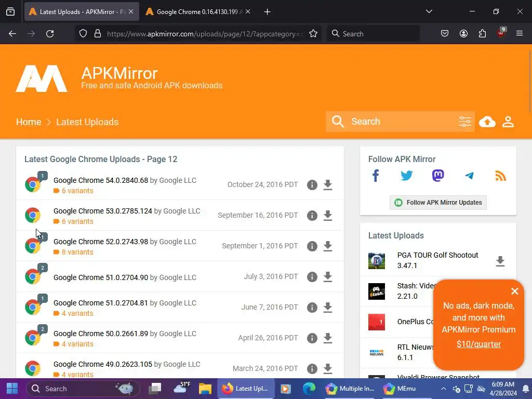The height and width of the screenshot is (399, 532).
Task: Open APK Mirror Twitter icon
Action: pos(406,176)
